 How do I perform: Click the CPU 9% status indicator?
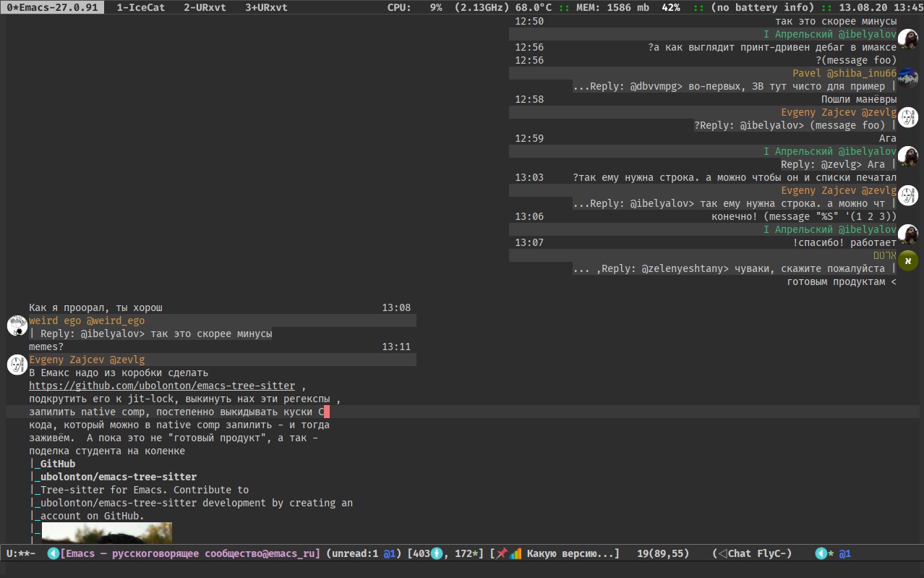click(415, 7)
